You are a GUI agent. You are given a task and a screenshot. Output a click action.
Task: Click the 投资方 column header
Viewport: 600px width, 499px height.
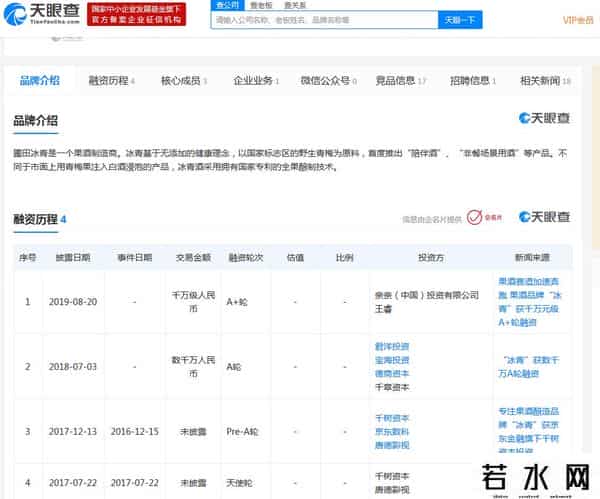click(431, 258)
